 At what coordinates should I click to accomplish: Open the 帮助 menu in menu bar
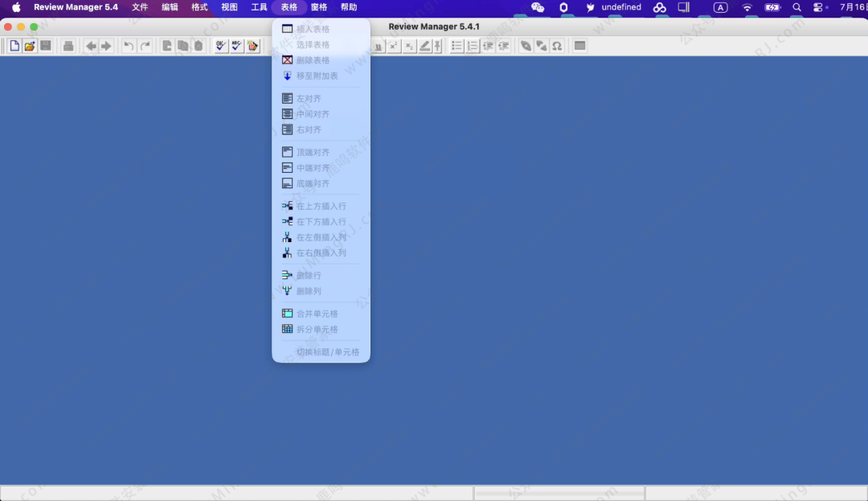tap(349, 7)
